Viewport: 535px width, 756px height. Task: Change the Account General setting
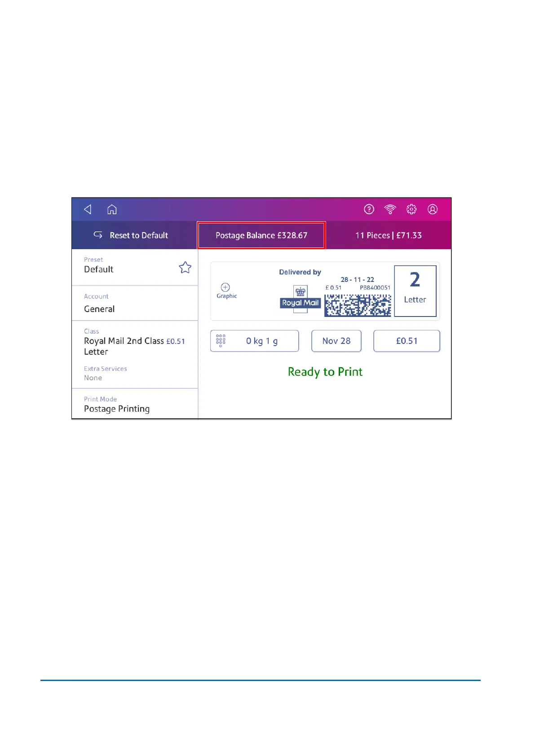pyautogui.click(x=135, y=303)
